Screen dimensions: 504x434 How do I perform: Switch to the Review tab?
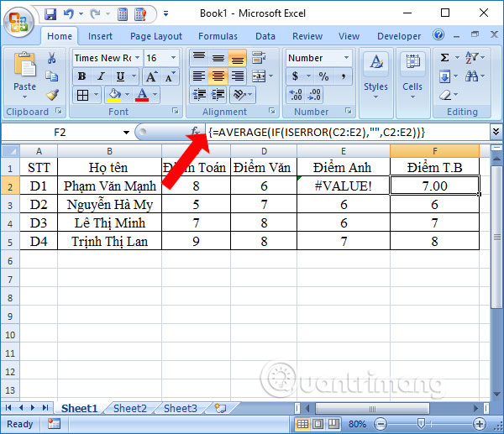coord(307,36)
